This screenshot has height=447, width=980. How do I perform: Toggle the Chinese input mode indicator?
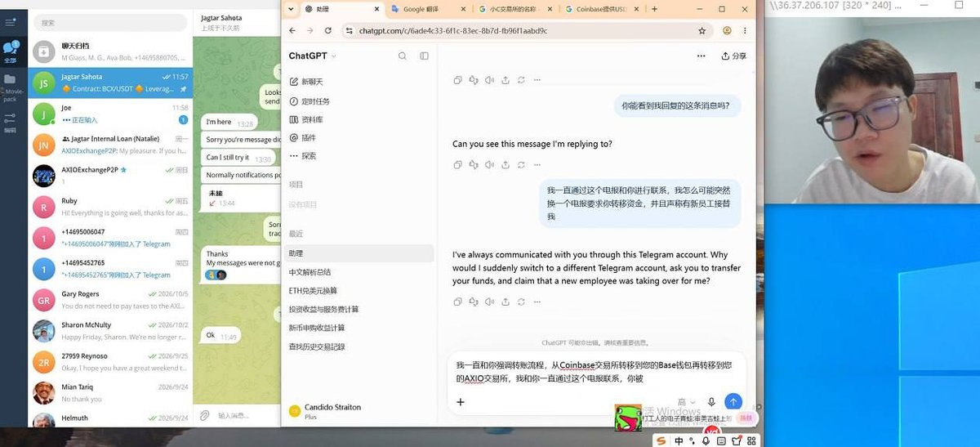pyautogui.click(x=678, y=441)
